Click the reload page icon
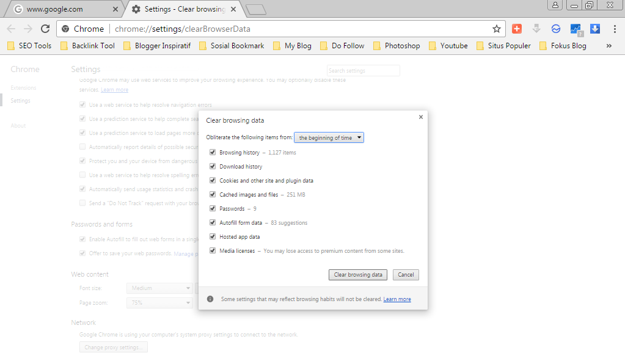Viewport: 625px width, 364px height. point(45,29)
